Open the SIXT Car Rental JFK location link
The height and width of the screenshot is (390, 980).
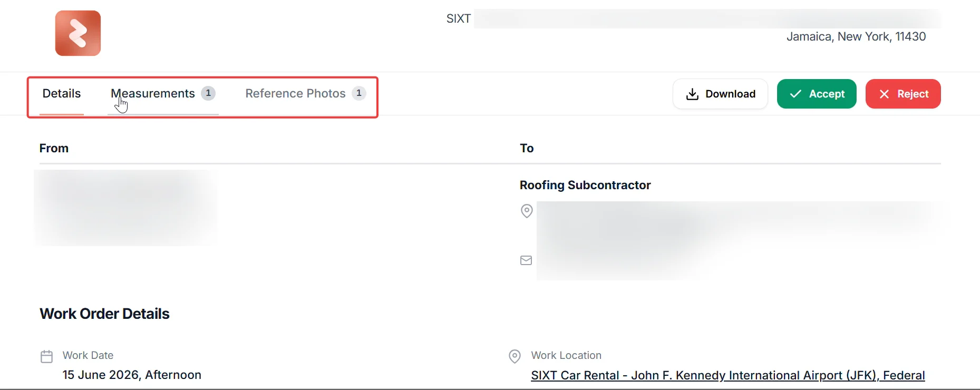coord(728,375)
